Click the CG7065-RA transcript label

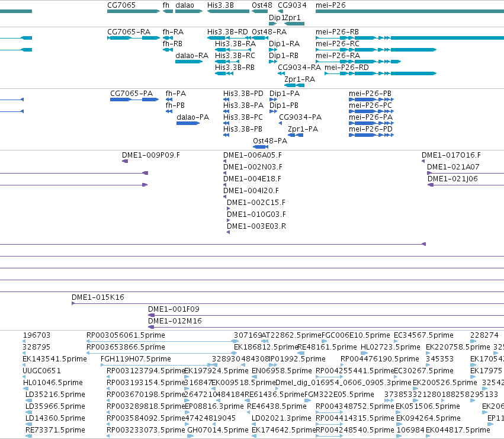coord(129,32)
